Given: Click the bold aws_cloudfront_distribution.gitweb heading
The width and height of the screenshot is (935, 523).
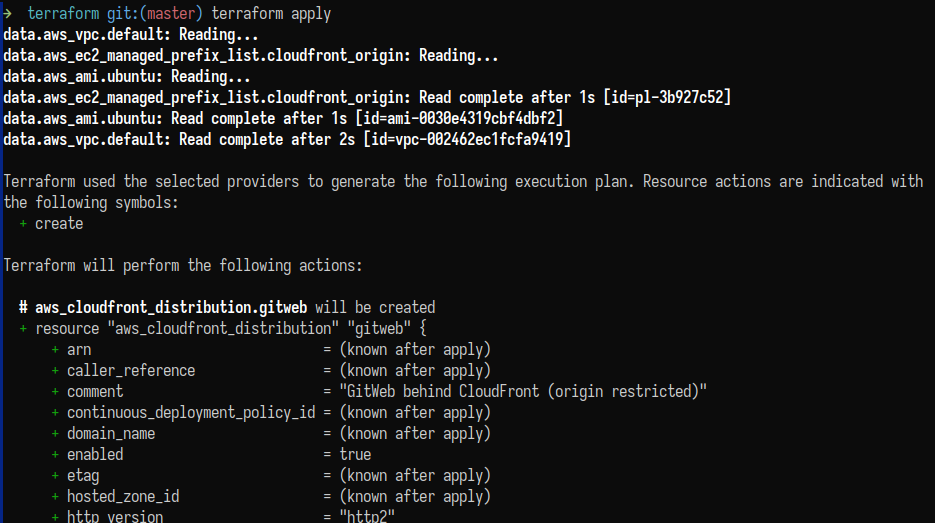Looking at the screenshot, I should coord(171,308).
